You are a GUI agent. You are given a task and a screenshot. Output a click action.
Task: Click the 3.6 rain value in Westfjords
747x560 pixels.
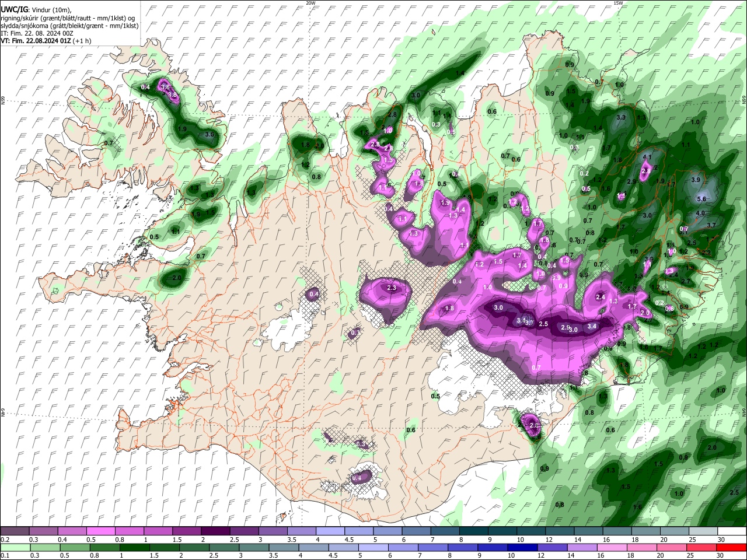click(210, 134)
